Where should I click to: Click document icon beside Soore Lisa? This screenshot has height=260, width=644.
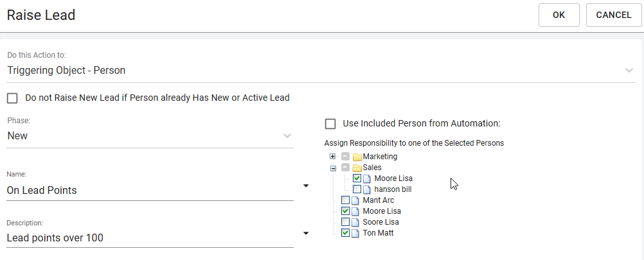click(x=355, y=222)
